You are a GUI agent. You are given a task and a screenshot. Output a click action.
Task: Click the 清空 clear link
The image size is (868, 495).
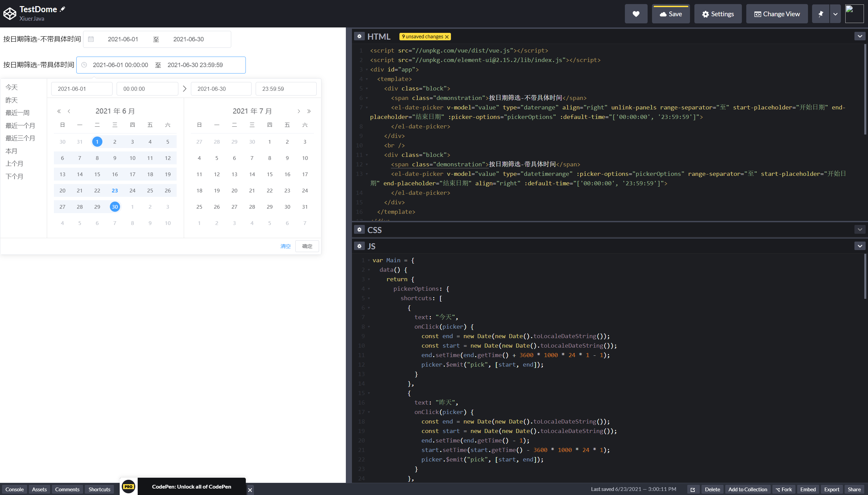tap(285, 246)
